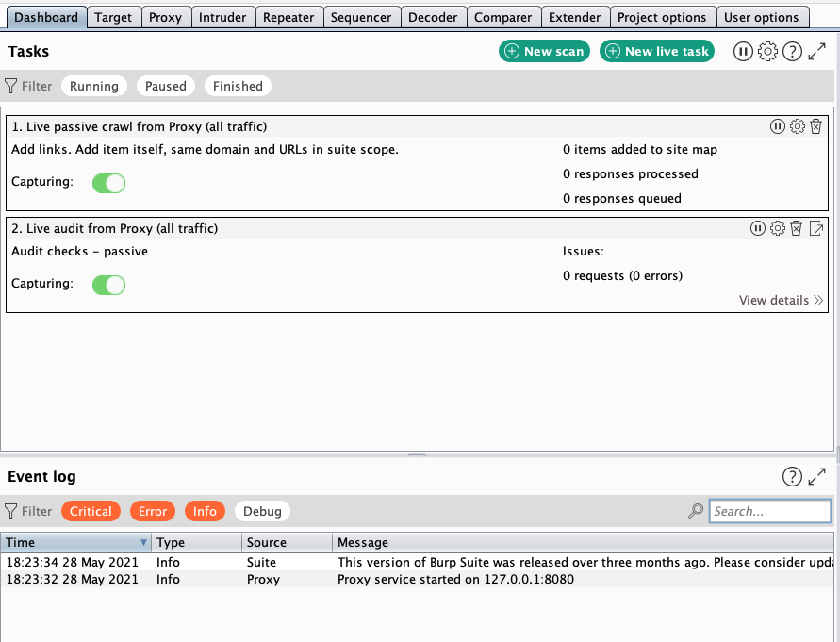Go to the Sequencer tab

click(361, 17)
